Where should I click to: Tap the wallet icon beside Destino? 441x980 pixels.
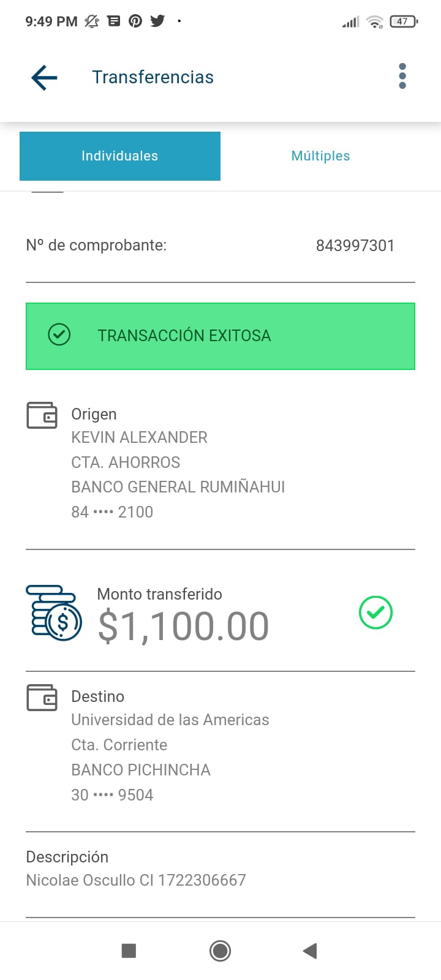[x=42, y=698]
